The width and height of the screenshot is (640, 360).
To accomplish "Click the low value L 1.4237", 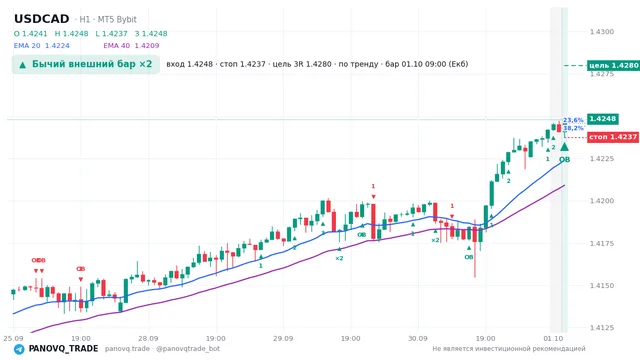I will pos(111,34).
